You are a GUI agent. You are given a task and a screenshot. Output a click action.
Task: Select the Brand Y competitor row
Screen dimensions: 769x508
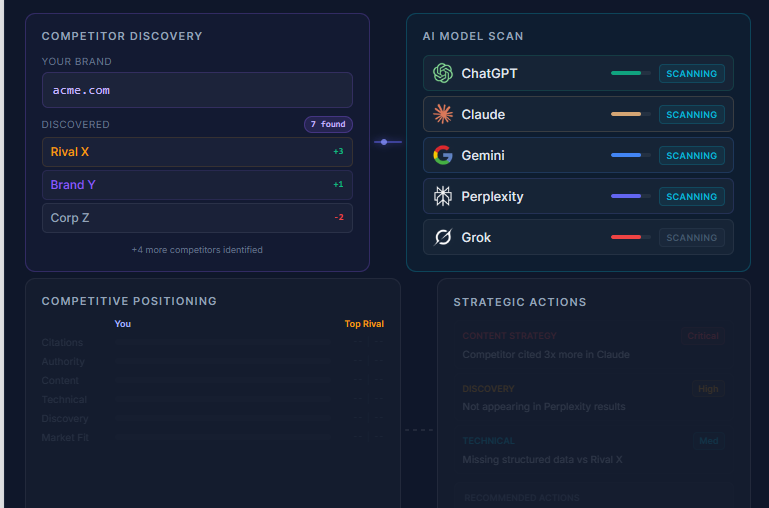[197, 185]
